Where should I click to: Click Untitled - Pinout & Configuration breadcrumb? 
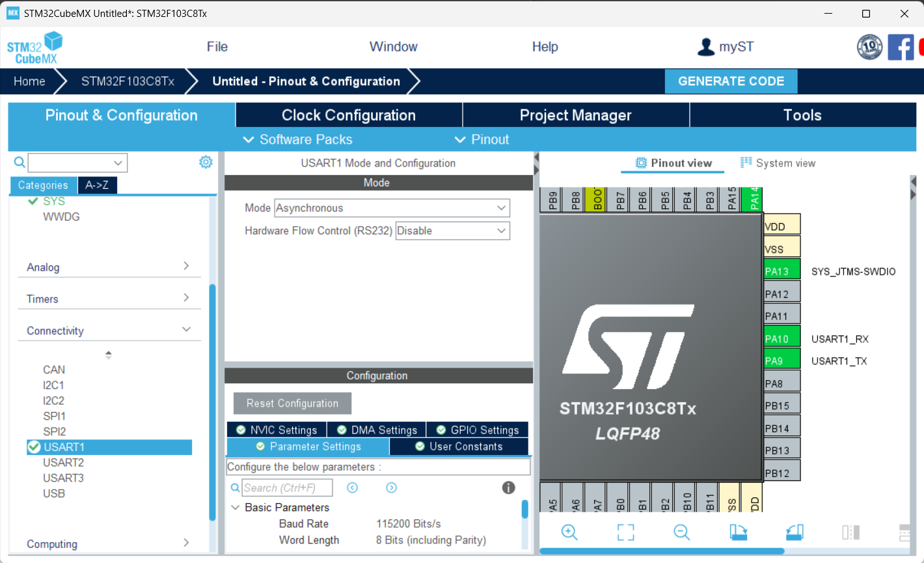coord(306,81)
